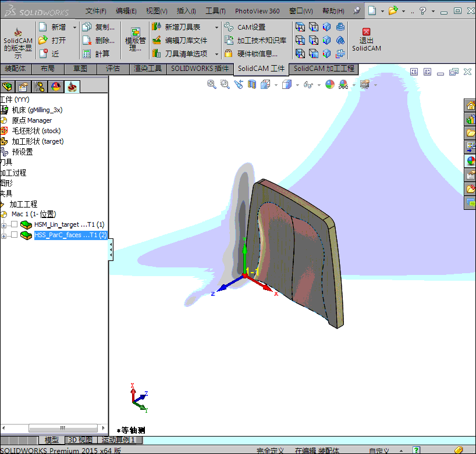
Task: Toggle the HSS_ParC_faces operation checkbox
Action: [x=15, y=235]
